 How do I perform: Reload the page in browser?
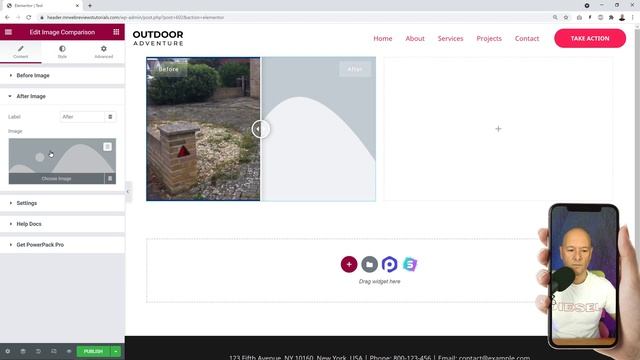29,18
